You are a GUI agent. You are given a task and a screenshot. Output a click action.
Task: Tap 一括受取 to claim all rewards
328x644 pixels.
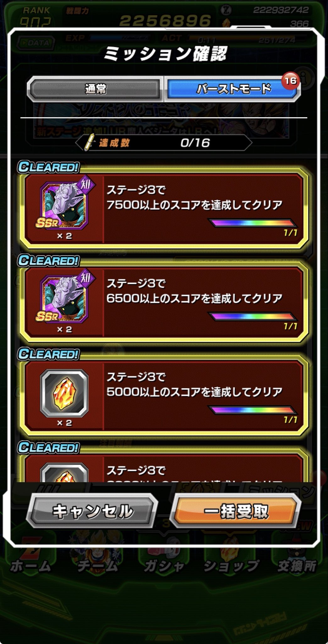236,511
